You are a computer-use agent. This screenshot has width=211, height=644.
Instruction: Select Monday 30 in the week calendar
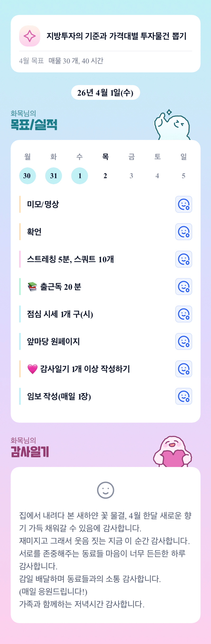point(27,176)
